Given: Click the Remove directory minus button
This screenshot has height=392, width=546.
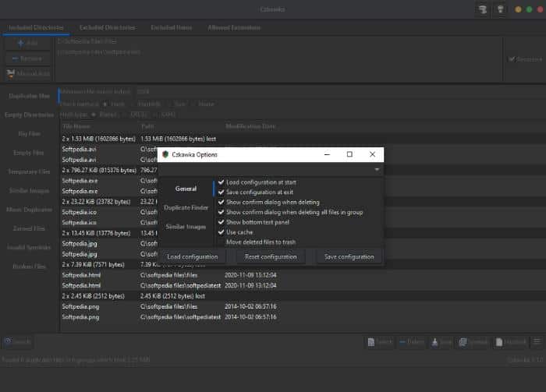Looking at the screenshot, I should click(27, 59).
